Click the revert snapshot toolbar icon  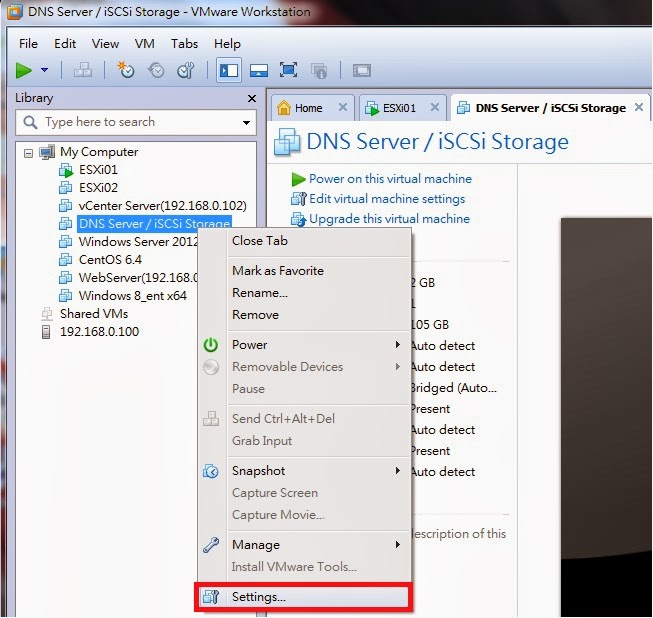(x=156, y=70)
